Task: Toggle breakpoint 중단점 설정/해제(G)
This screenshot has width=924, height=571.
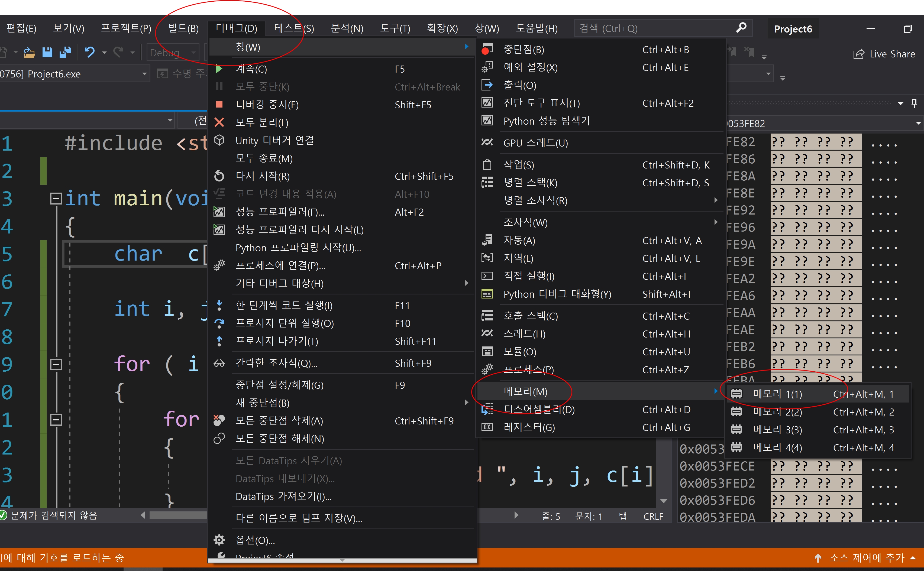Action: click(x=342, y=385)
